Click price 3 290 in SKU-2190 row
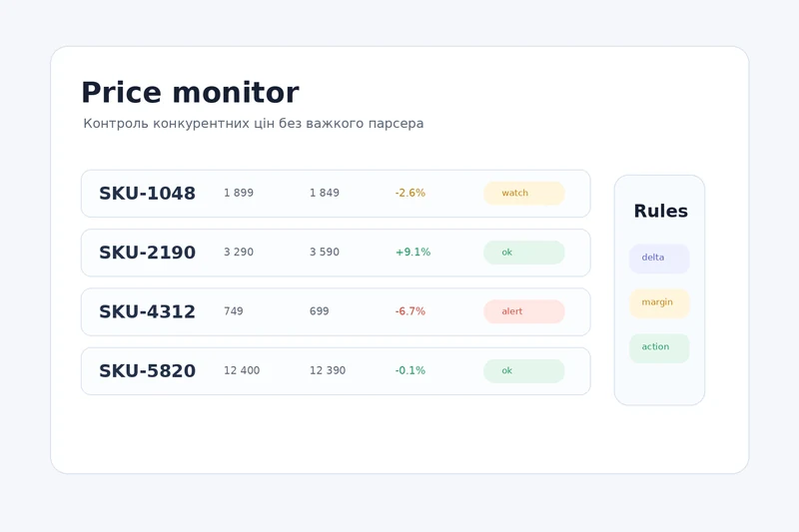The height and width of the screenshot is (532, 799). [x=239, y=252]
